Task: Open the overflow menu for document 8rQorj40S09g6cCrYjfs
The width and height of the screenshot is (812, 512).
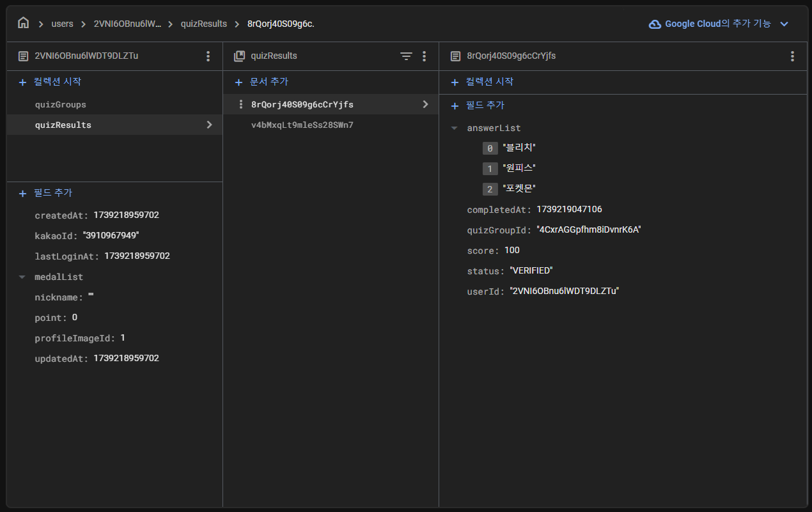Action: pyautogui.click(x=792, y=56)
